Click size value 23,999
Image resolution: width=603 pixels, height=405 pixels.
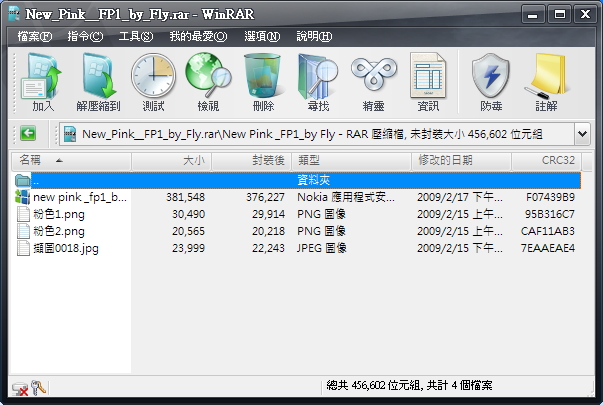pos(188,248)
